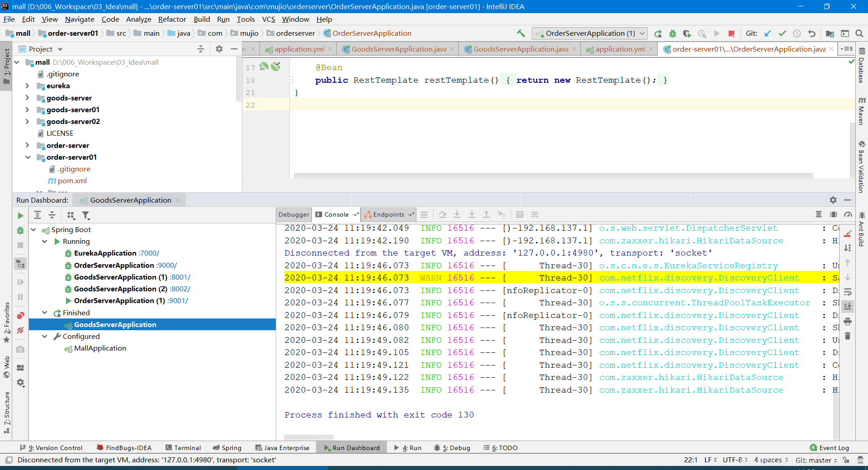Close the order-server01 OrderServerApplication.java tab
This screenshot has height=470, width=868.
click(831, 49)
